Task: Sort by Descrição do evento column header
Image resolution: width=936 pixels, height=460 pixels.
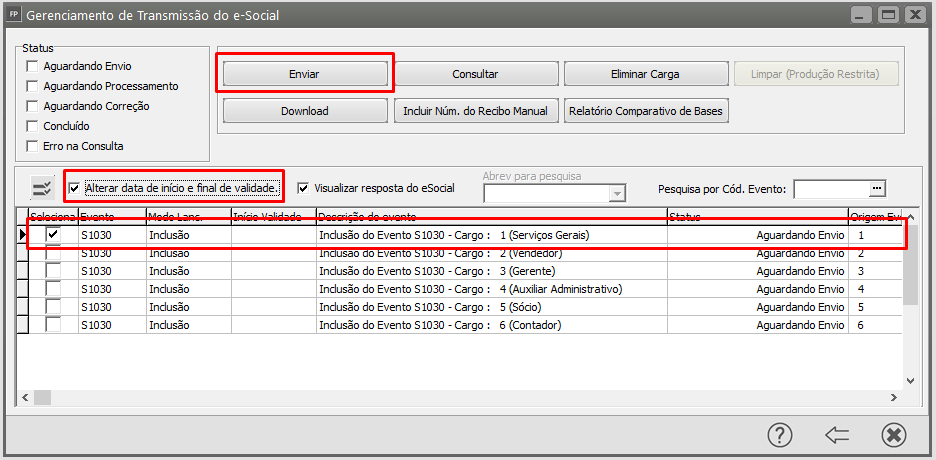Action: pos(490,217)
